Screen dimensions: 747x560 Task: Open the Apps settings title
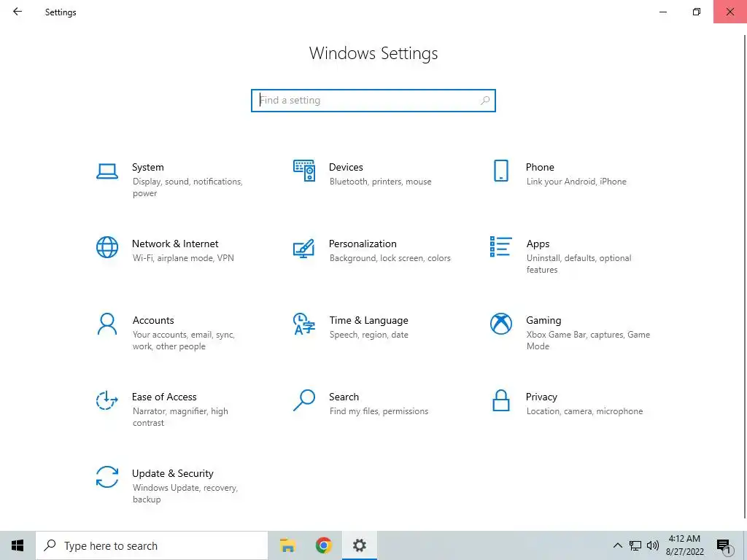pos(538,244)
